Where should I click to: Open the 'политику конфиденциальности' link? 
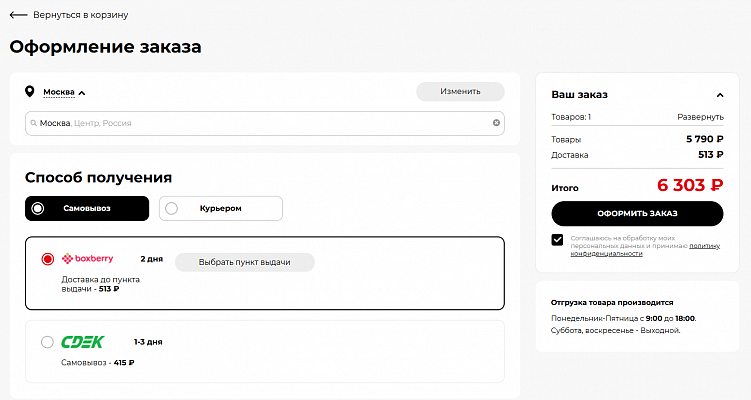tap(645, 250)
